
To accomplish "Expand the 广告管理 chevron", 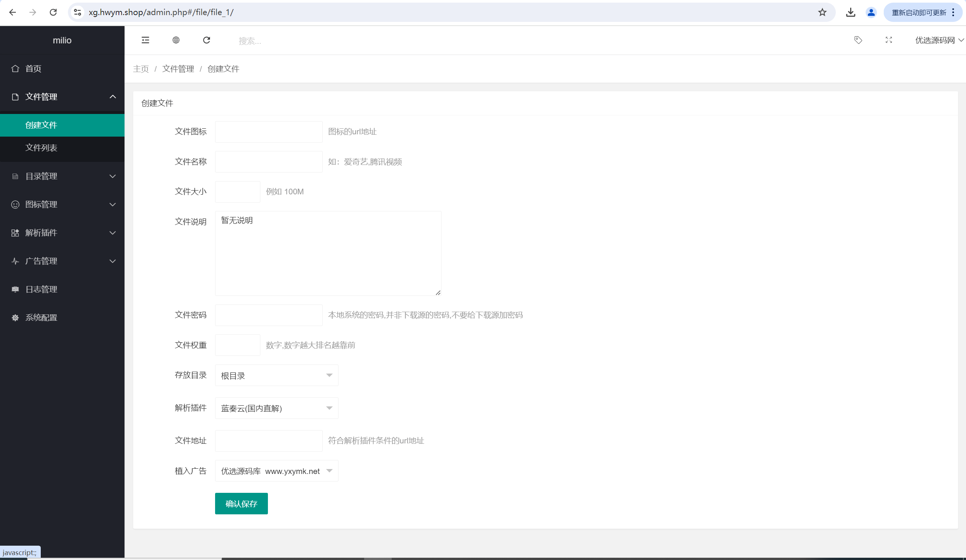I will coord(113,262).
